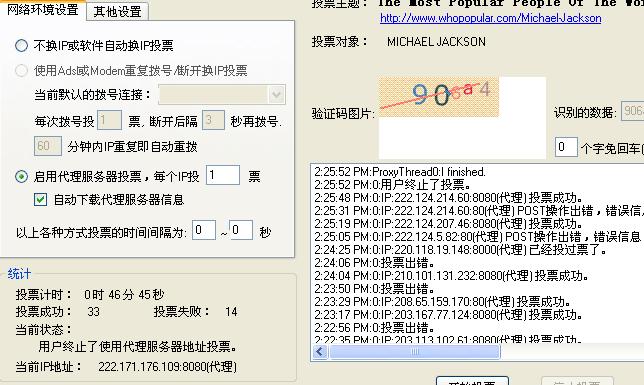This screenshot has width=644, height=385.
Task: Select log line 2:25:52 PM 用户终止了投票
Action: pos(392,184)
